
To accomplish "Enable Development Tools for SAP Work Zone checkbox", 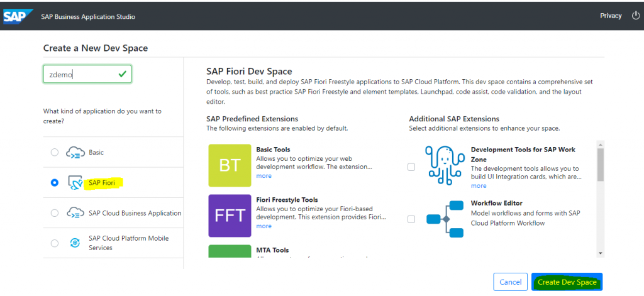I will click(x=411, y=167).
